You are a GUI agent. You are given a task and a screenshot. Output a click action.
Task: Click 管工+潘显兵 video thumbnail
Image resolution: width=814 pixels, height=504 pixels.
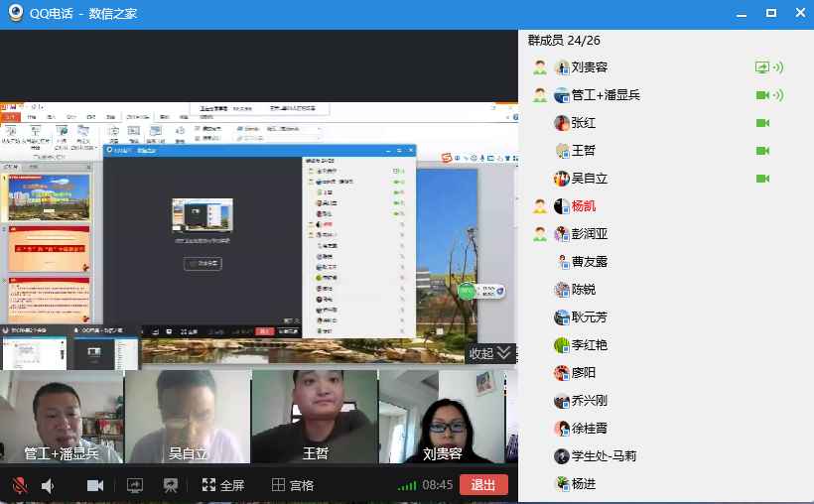coord(62,417)
